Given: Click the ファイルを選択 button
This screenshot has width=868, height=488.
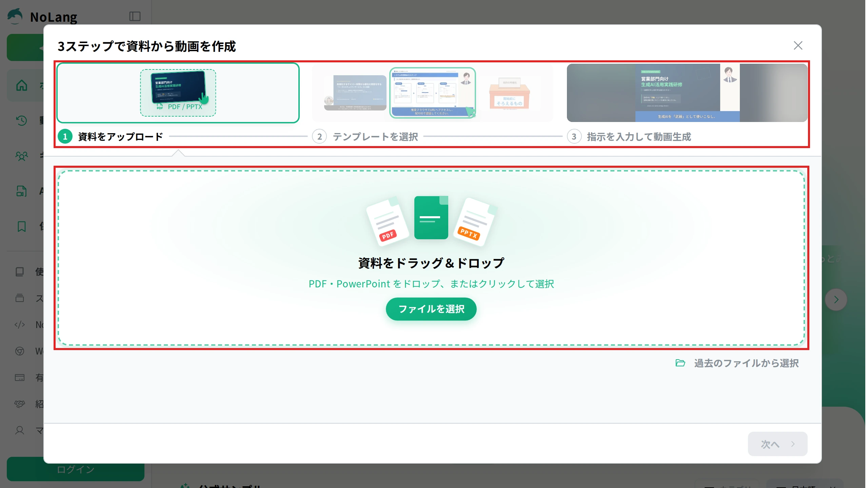Looking at the screenshot, I should (x=431, y=309).
